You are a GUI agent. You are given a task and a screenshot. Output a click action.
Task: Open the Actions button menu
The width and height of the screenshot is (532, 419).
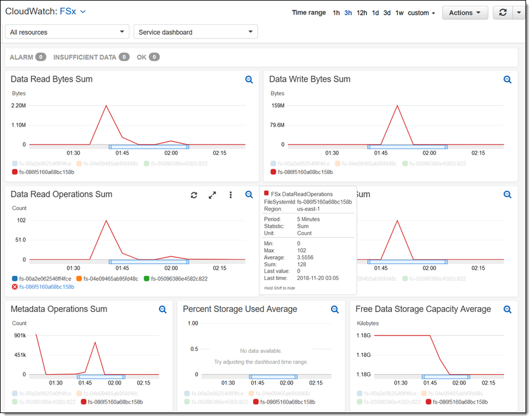(x=465, y=13)
